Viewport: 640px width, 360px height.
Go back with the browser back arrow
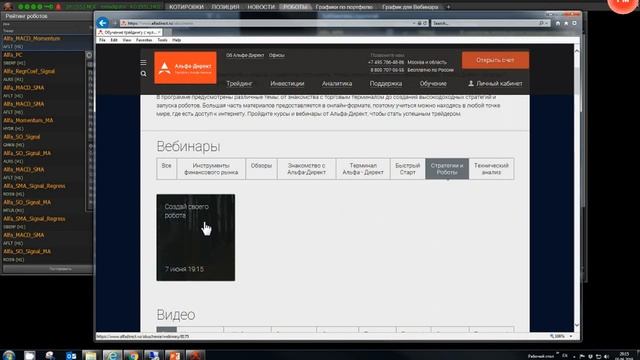[x=103, y=23]
